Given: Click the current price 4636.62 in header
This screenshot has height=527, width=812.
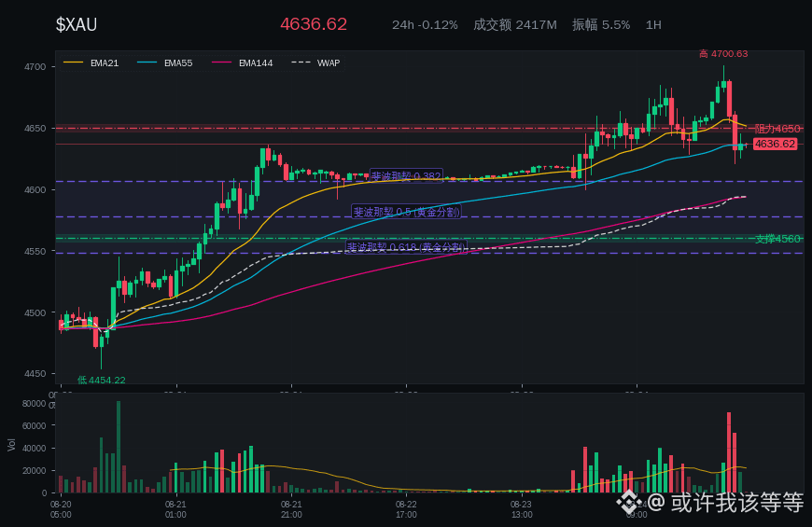Looking at the screenshot, I should [x=314, y=24].
